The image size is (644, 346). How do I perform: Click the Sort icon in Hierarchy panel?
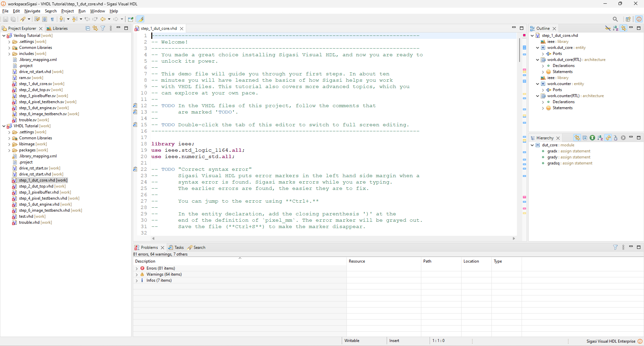pos(600,138)
